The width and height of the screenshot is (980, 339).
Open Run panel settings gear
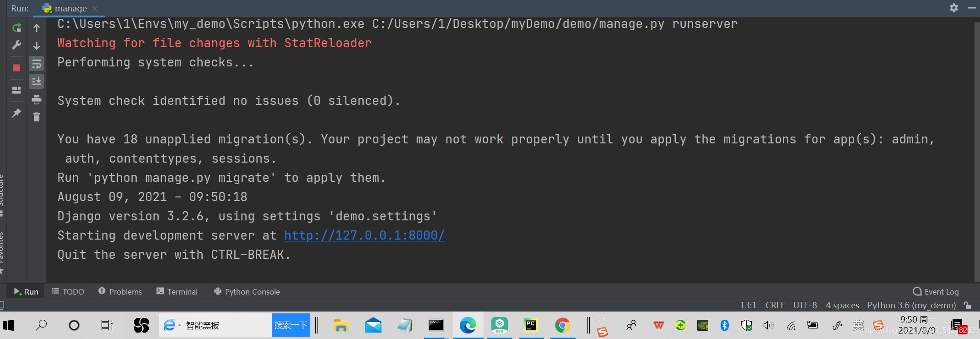pyautogui.click(x=954, y=8)
